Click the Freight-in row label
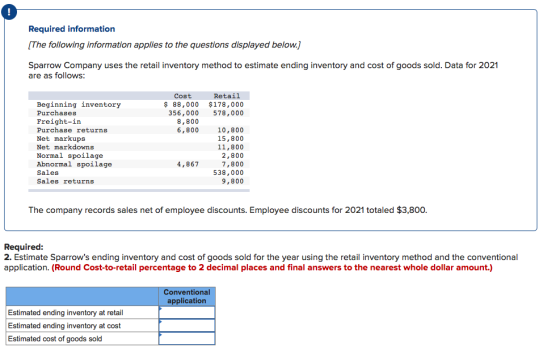This screenshot has height=364, width=560. point(59,122)
